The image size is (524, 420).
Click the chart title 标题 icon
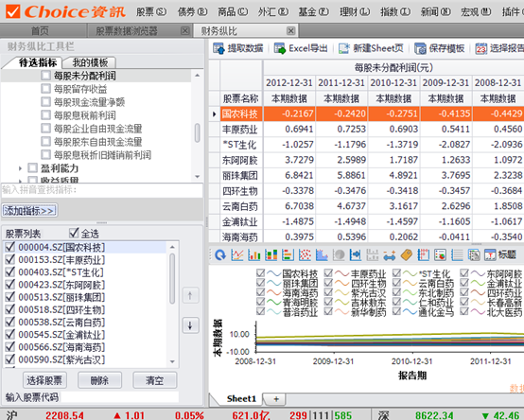500,255
